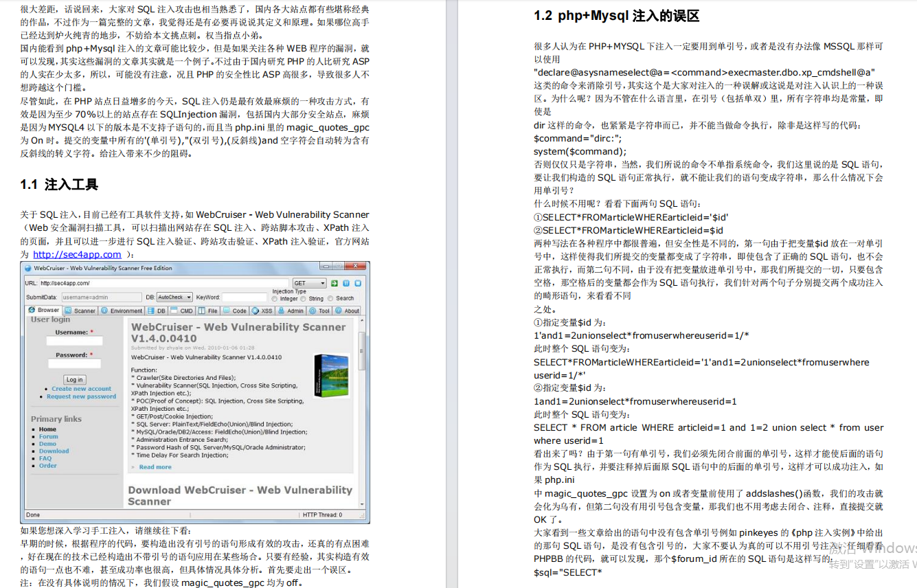This screenshot has width=917, height=588.
Task: Open the GET request method dropdown
Action: click(x=309, y=283)
